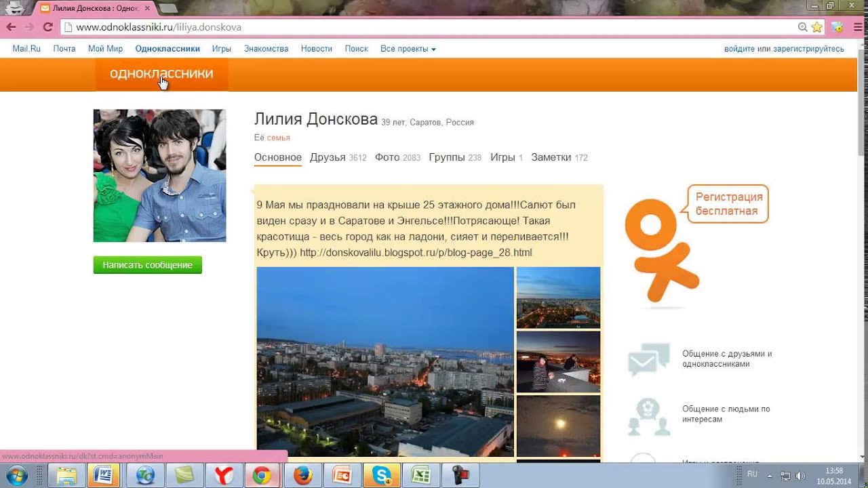Open Excel from taskbar
Image resolution: width=868 pixels, height=488 pixels.
420,476
